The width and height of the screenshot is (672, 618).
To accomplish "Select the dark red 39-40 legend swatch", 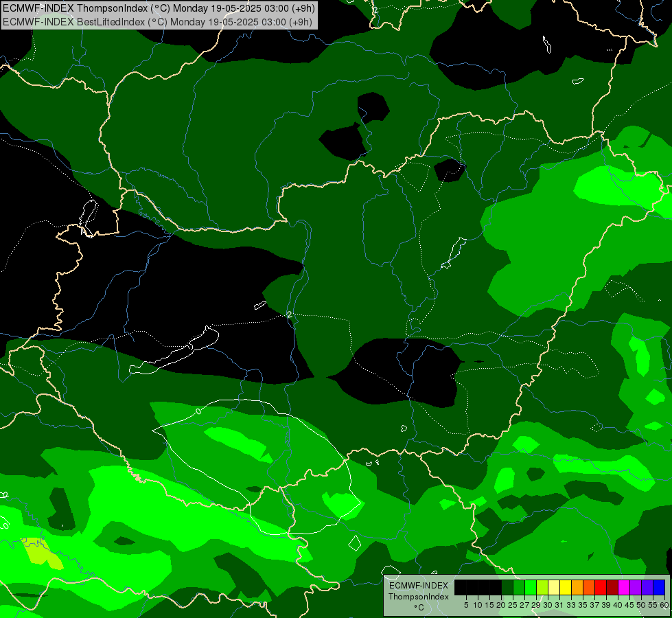I will (612, 587).
